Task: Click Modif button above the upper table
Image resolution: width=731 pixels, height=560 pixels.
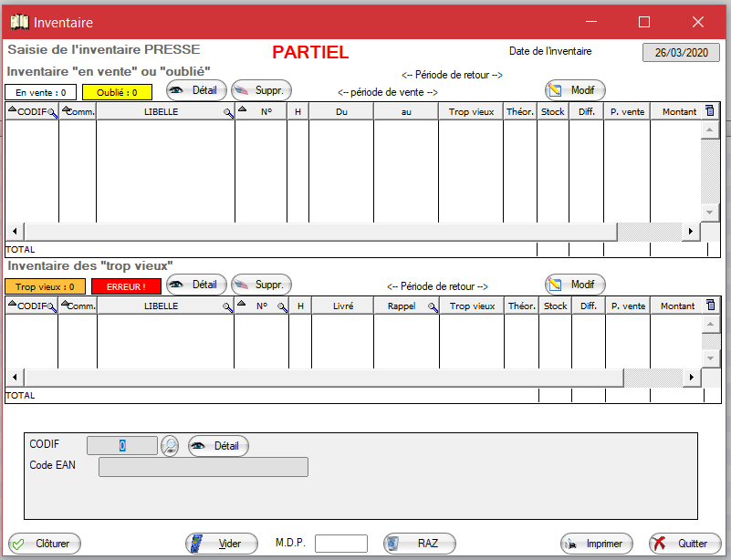Action: click(575, 90)
